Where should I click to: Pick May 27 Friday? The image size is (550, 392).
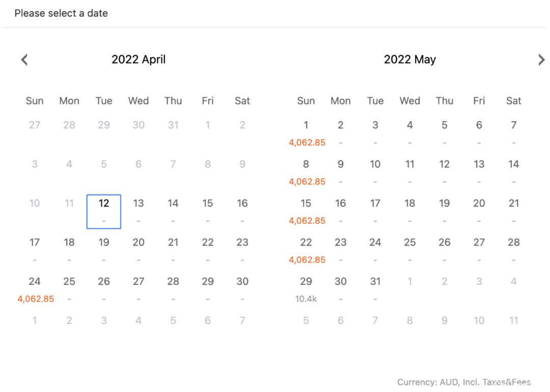point(479,250)
